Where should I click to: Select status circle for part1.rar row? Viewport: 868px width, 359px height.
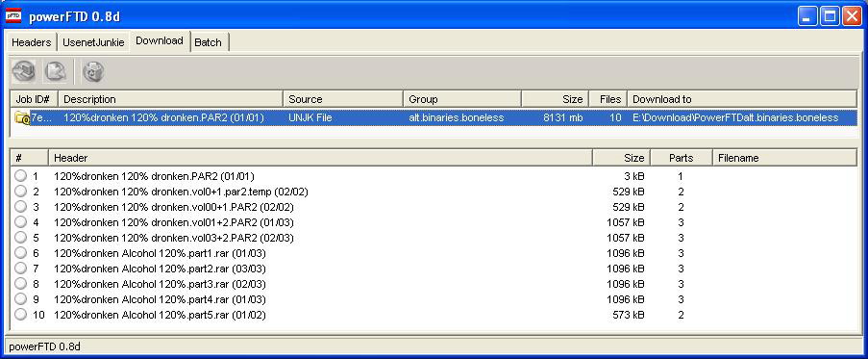pos(20,253)
